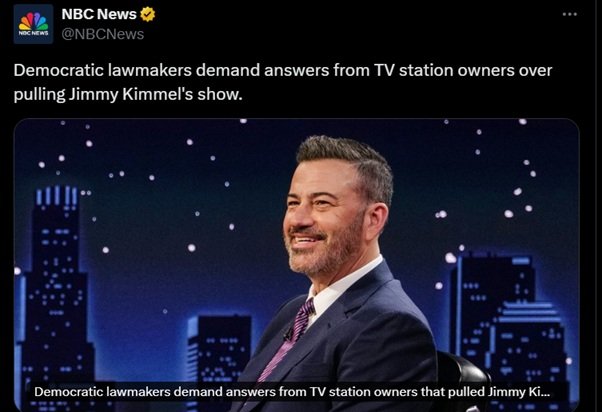Visit the @NBCNews handle link
Viewport: 602px width, 412px height.
(103, 34)
